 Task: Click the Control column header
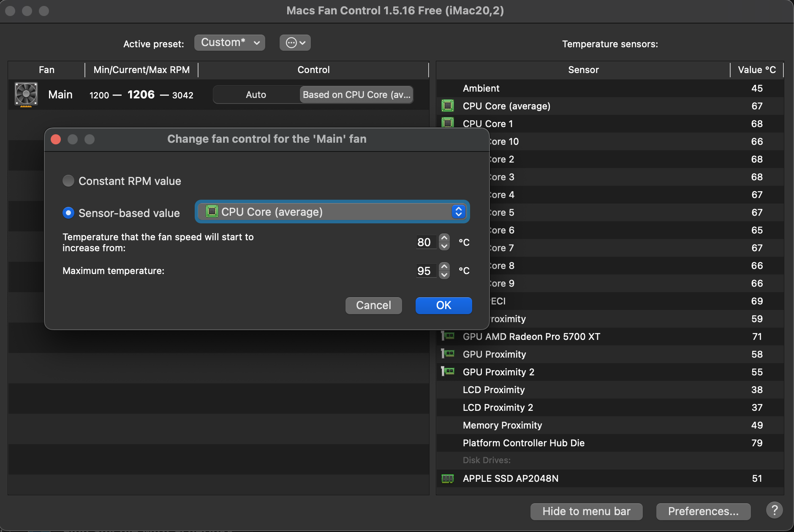[x=313, y=70]
